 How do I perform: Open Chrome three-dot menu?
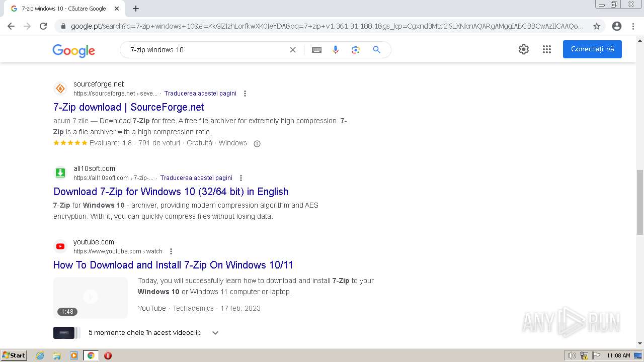pos(633,26)
